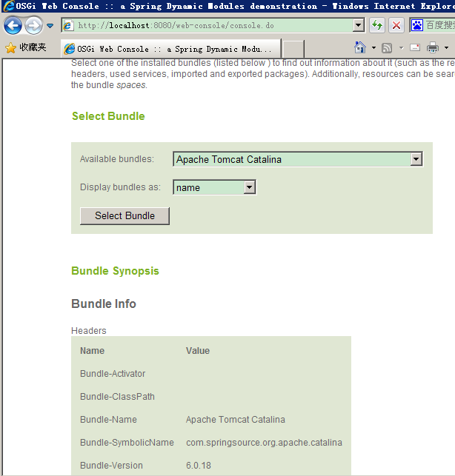Click the Display bundles as: label

pyautogui.click(x=120, y=187)
